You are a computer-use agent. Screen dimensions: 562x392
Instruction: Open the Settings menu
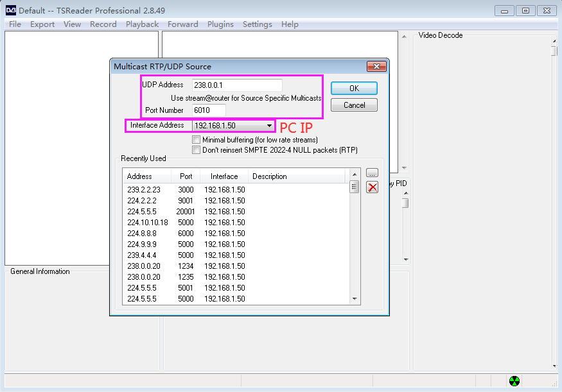click(257, 24)
